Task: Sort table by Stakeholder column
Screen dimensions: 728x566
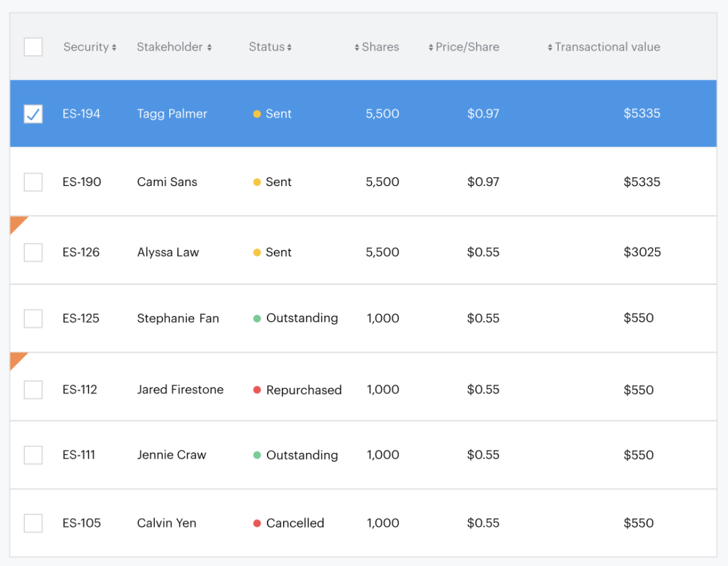Action: [x=174, y=47]
